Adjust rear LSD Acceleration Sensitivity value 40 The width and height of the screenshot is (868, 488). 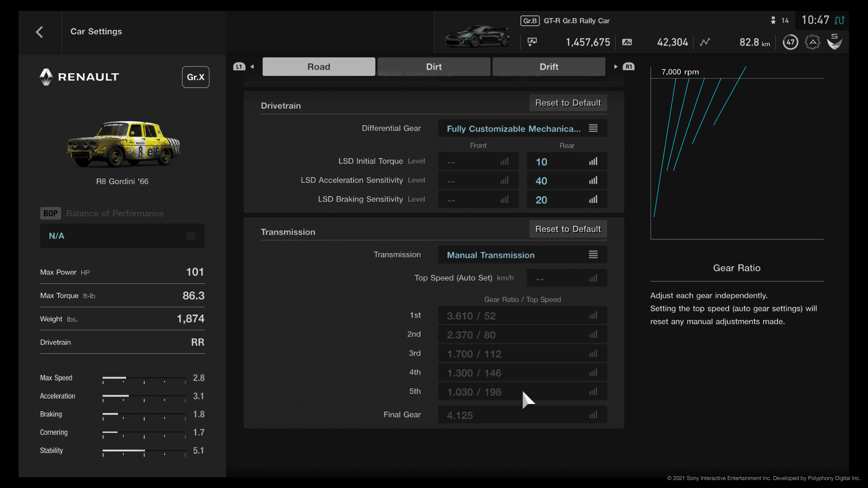(x=567, y=180)
